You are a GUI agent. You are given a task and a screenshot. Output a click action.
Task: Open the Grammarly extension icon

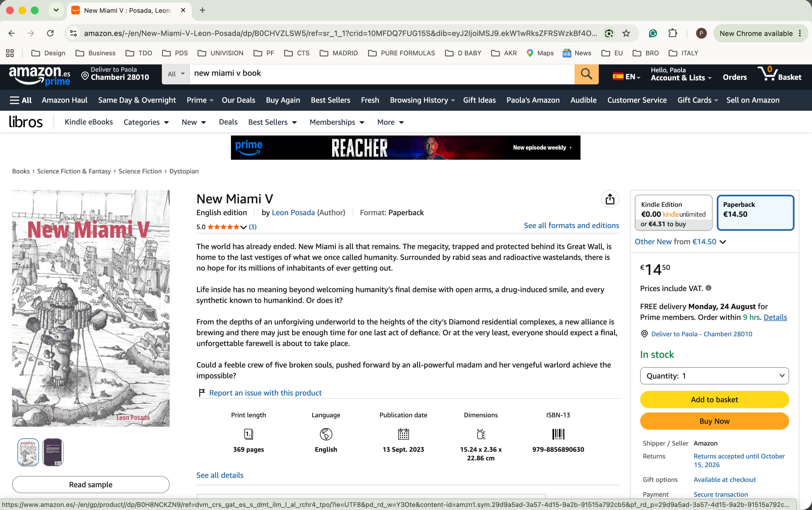tap(653, 33)
